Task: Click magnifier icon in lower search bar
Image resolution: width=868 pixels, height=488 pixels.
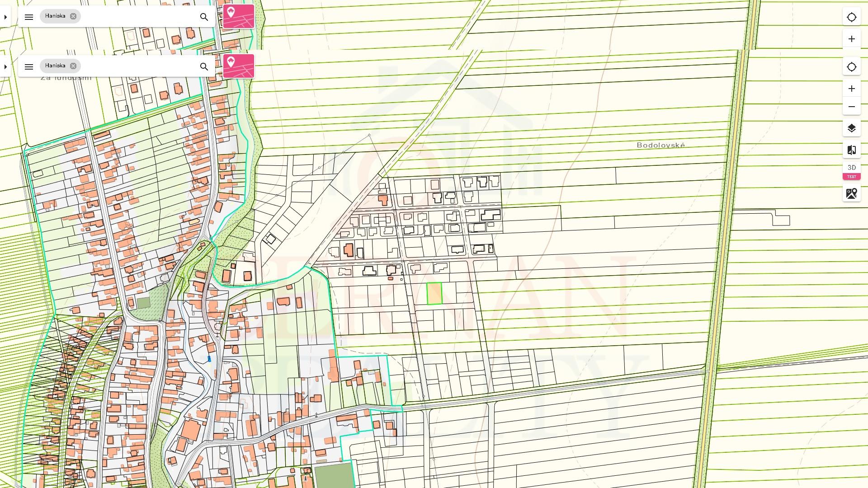Action: click(x=204, y=67)
